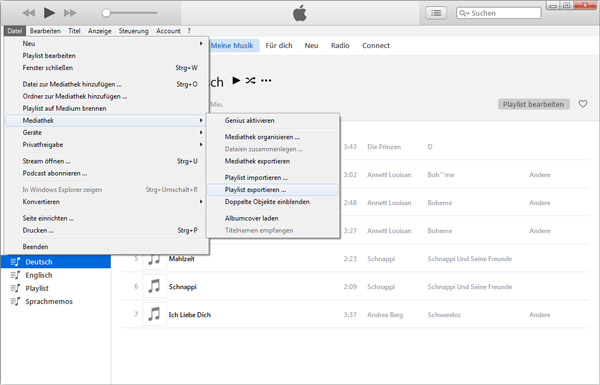Viewport: 600px width, 385px height.
Task: Expand the Geräte submenu entry
Action: point(106,132)
